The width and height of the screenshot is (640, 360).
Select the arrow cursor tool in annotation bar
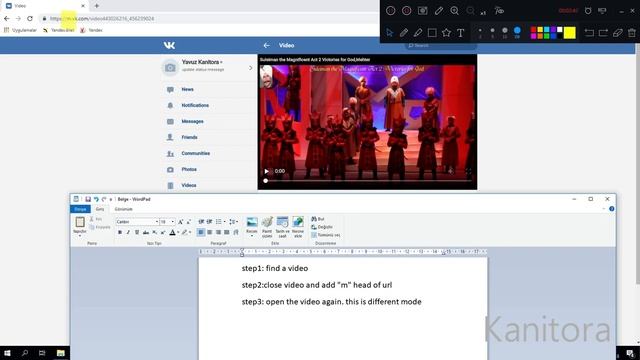(389, 33)
